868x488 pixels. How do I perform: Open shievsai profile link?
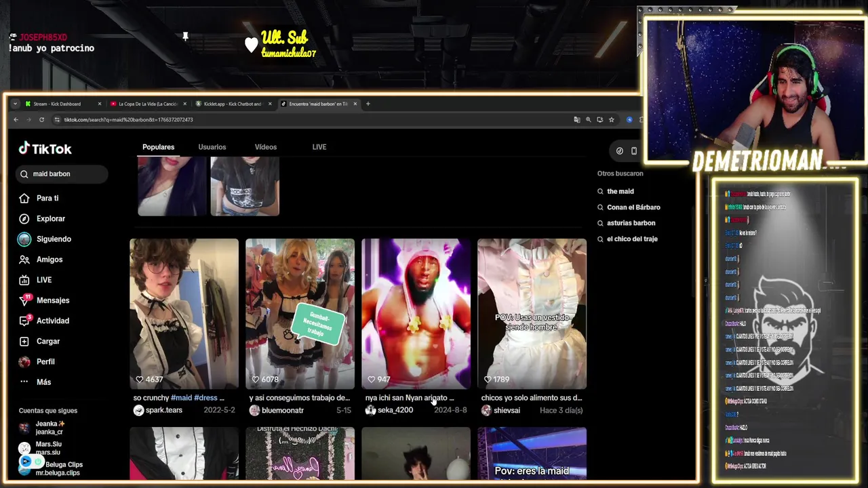tap(507, 410)
